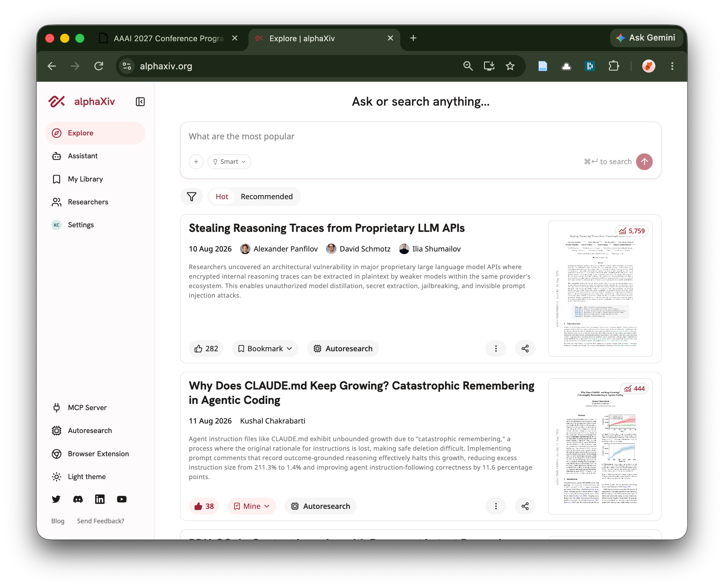Submit search with the red arrow button
The width and height of the screenshot is (724, 588).
coord(644,162)
